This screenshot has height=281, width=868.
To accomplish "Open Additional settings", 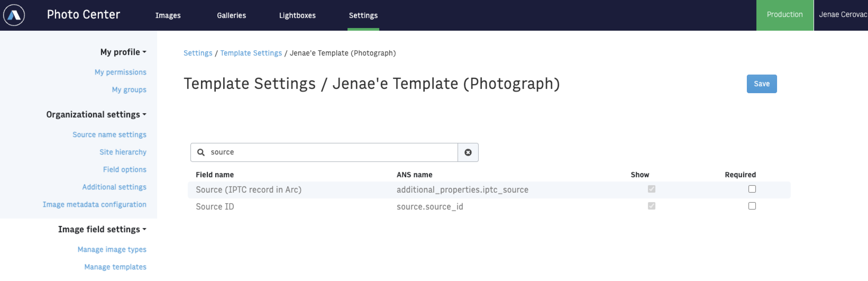I will click(114, 187).
